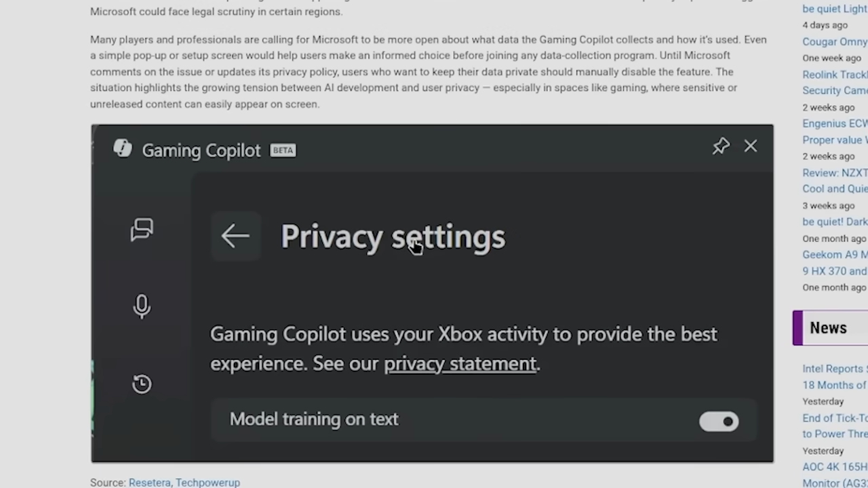Select the News section header tab
The height and width of the screenshot is (488, 868).
pos(830,328)
